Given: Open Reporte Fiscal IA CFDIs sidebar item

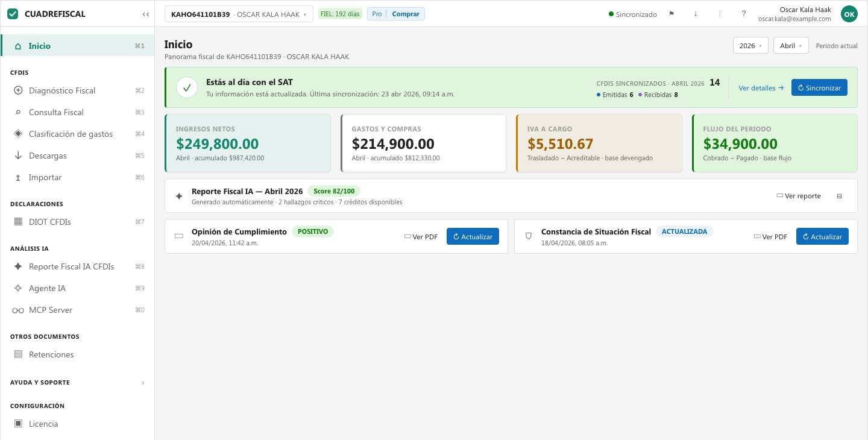Looking at the screenshot, I should coord(77,266).
